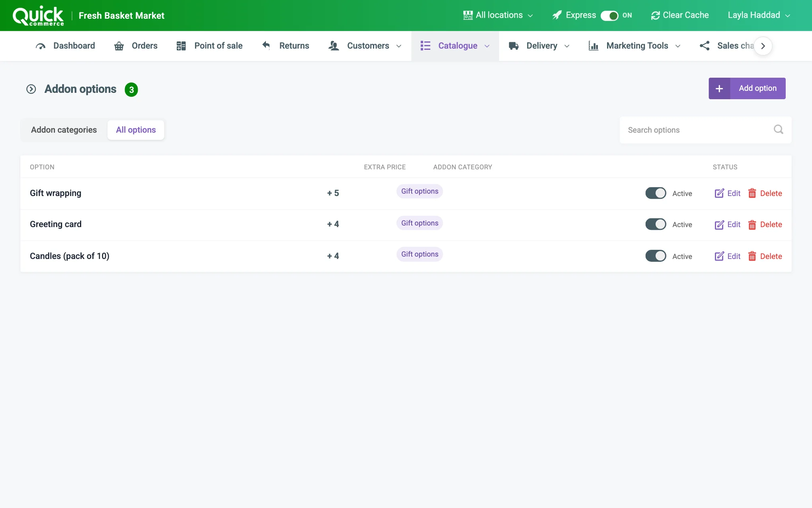Screen dimensions: 812x508
Task: Disable the Greeting card option
Action: [x=656, y=224]
